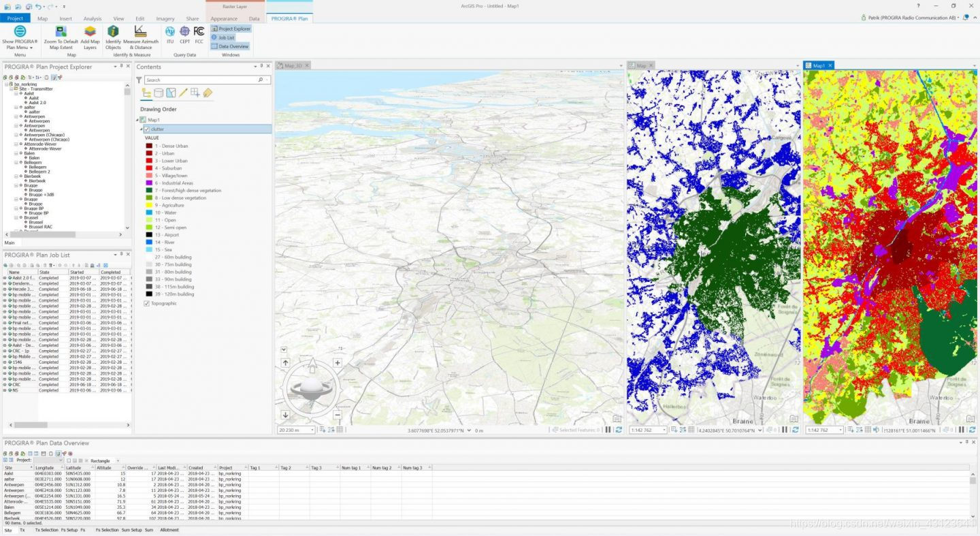Click the undo icon in quick access toolbar
This screenshot has height=536, width=980.
[x=39, y=6]
